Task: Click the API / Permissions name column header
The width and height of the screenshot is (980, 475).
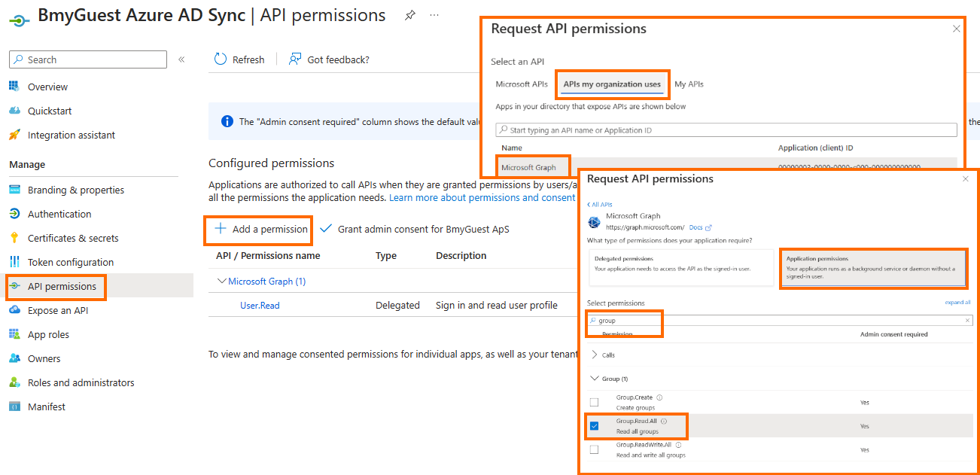Action: coord(268,256)
